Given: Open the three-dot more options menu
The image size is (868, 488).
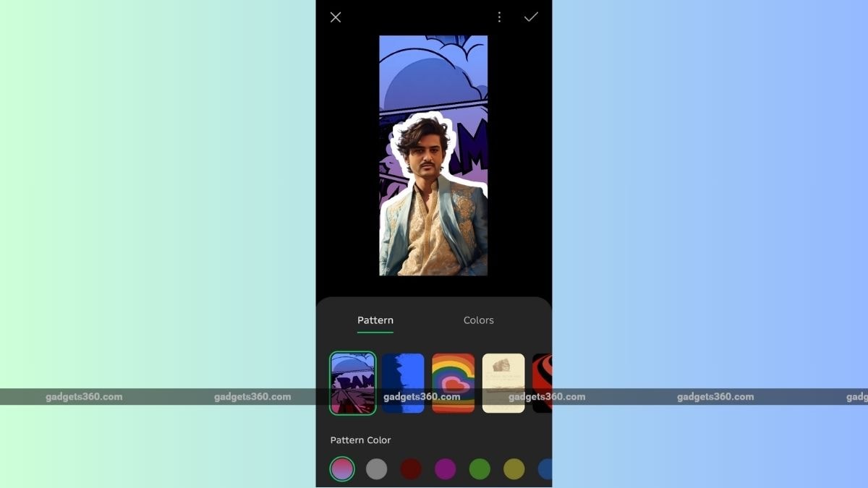Looking at the screenshot, I should click(x=499, y=17).
